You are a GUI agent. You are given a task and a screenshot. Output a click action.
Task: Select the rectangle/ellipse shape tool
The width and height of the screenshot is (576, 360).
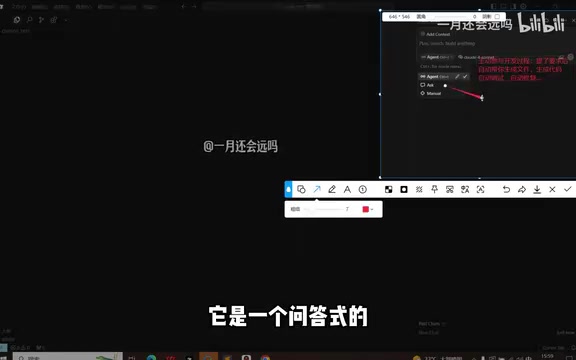[x=301, y=189]
